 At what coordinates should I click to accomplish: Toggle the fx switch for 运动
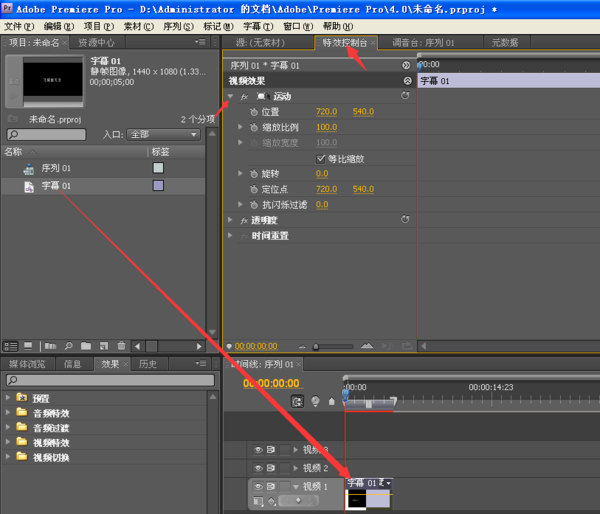click(245, 96)
